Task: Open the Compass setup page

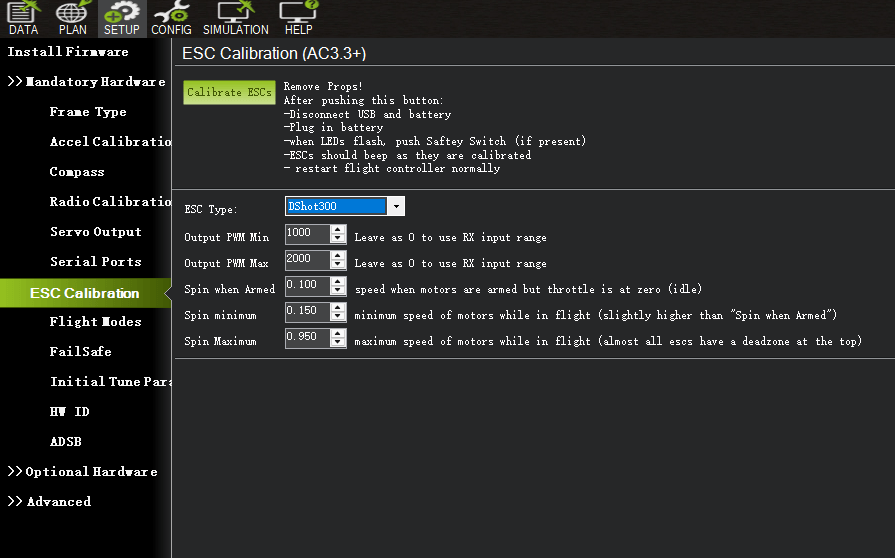Action: (x=77, y=172)
